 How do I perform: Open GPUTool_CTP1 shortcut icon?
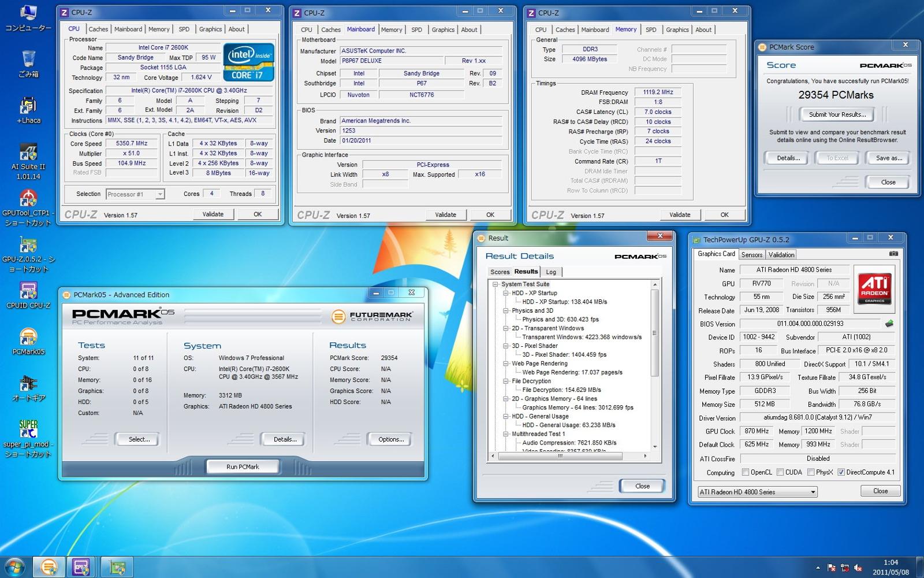click(x=28, y=208)
